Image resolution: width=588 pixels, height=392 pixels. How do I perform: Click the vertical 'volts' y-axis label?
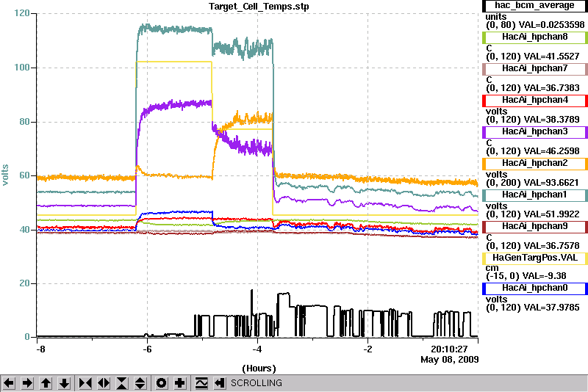pos(5,175)
